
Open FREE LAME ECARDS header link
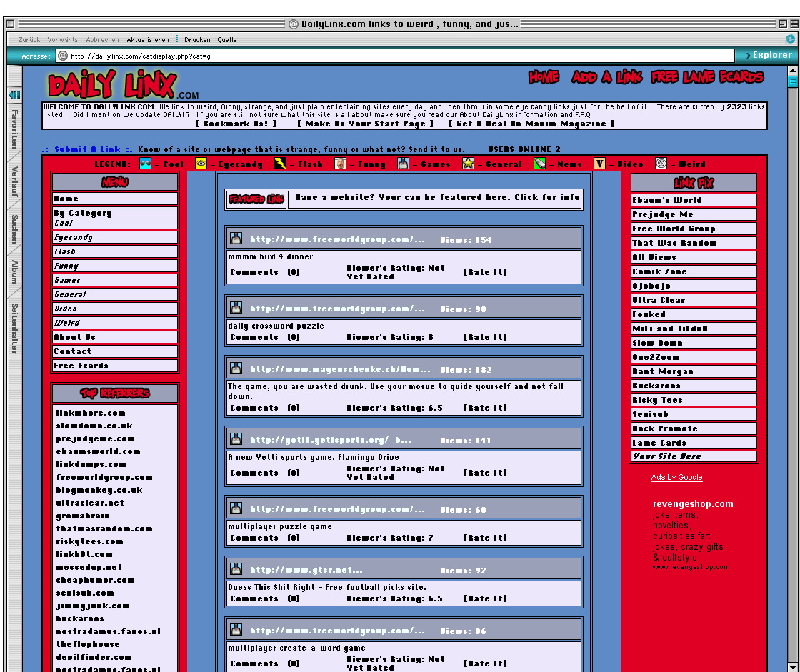707,77
